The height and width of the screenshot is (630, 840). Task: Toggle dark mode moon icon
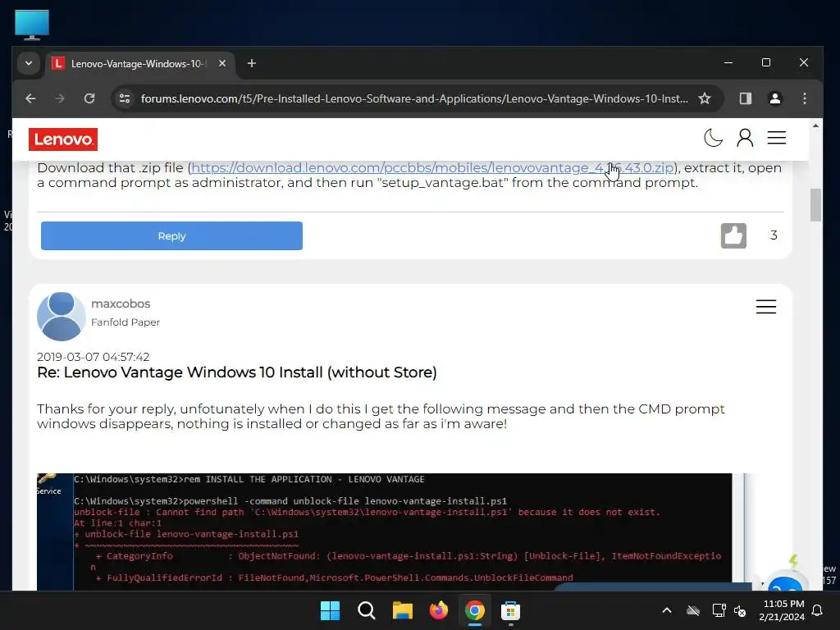coord(713,138)
